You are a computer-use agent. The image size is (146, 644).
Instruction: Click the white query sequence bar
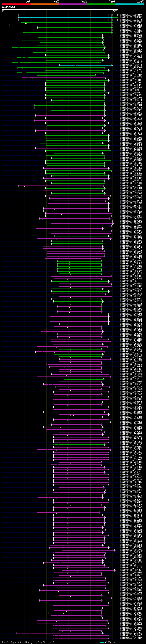coord(60,10)
